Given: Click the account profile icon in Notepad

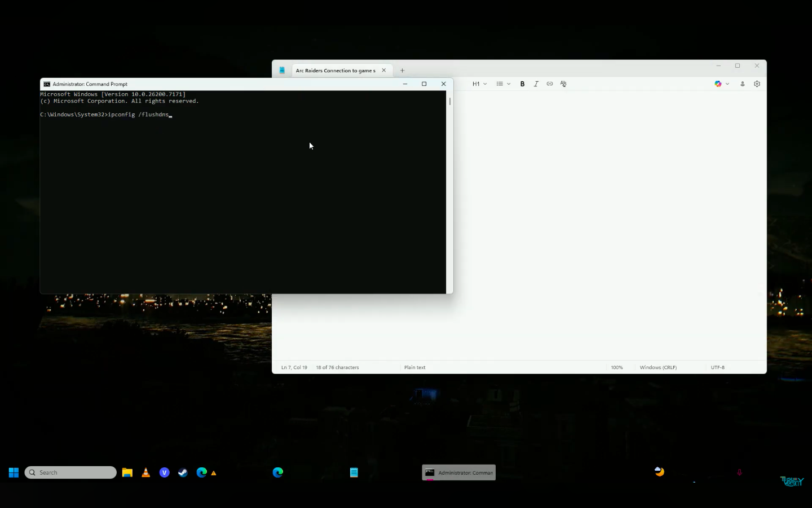Looking at the screenshot, I should click(x=742, y=84).
